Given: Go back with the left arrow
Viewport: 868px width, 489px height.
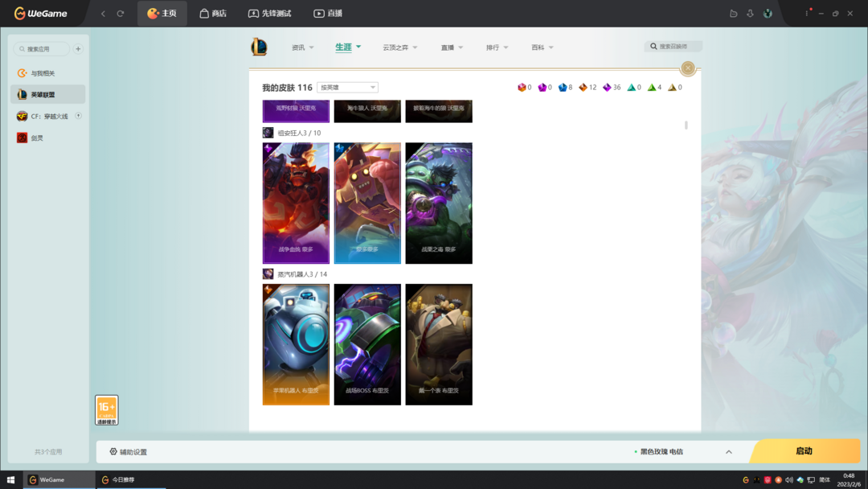Looking at the screenshot, I should pyautogui.click(x=103, y=14).
